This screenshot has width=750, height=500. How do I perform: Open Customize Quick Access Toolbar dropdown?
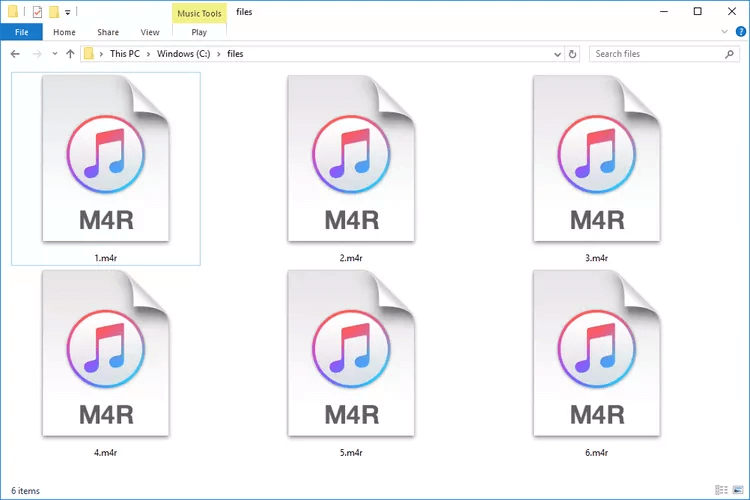(69, 12)
